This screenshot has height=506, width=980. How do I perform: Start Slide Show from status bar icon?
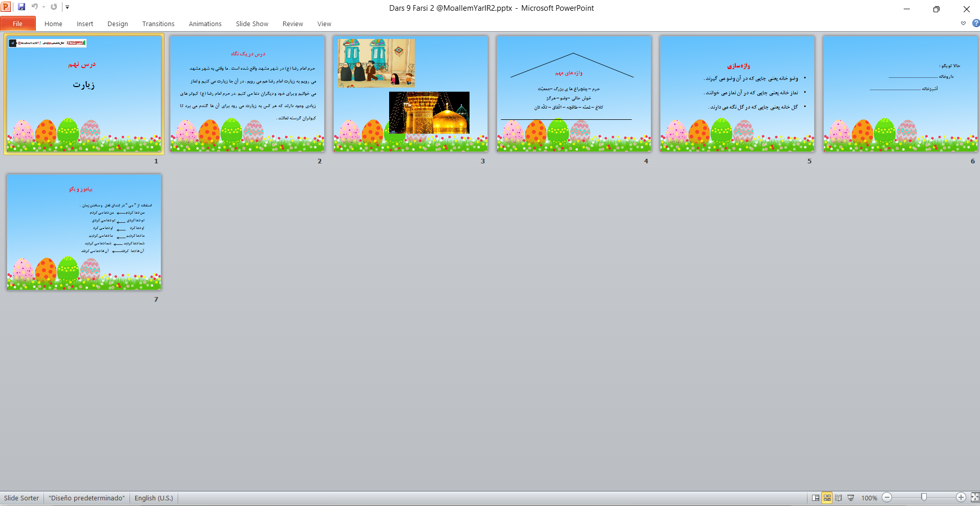point(850,498)
